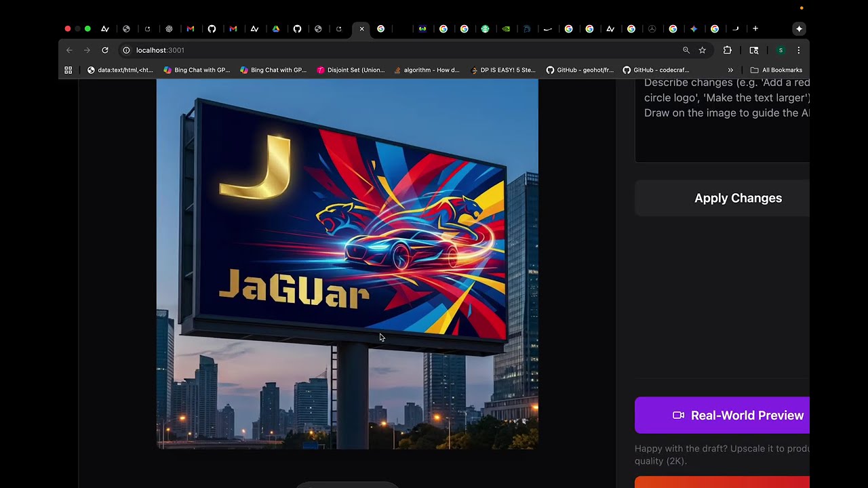Image resolution: width=868 pixels, height=488 pixels.
Task: Switch to the ChatGPT tab
Action: 169,28
